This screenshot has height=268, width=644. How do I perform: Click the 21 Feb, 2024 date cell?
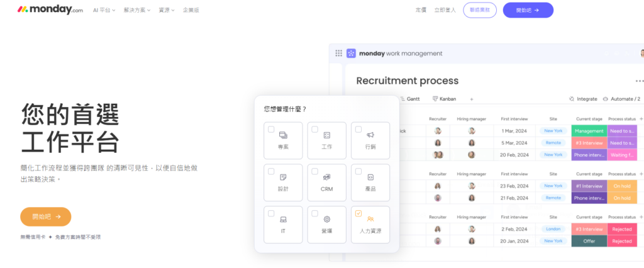(514, 198)
